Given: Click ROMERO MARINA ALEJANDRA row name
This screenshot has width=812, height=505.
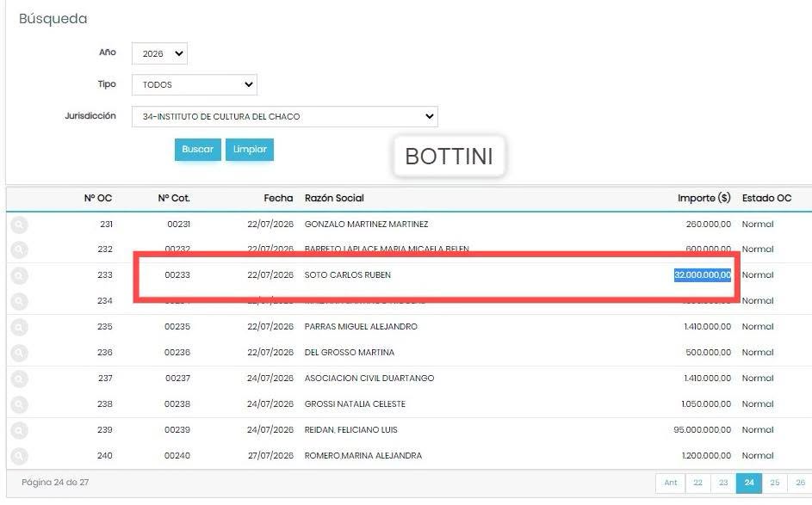Looking at the screenshot, I should (x=363, y=456).
